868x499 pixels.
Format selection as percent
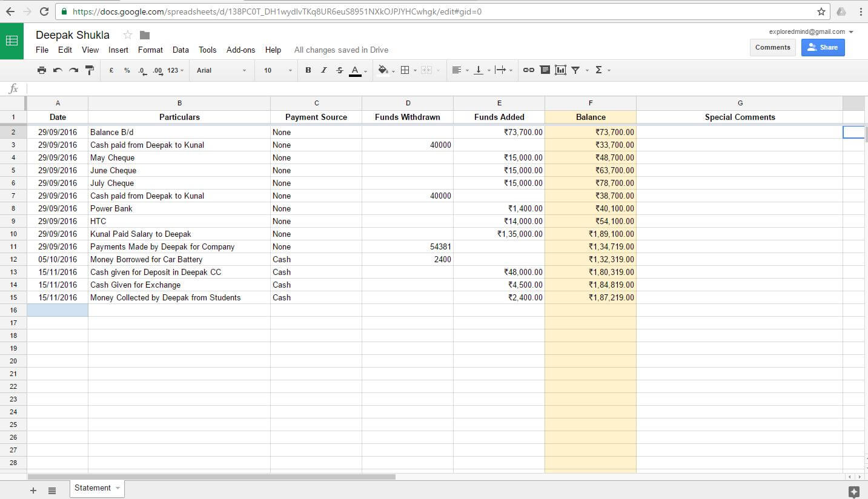point(126,70)
